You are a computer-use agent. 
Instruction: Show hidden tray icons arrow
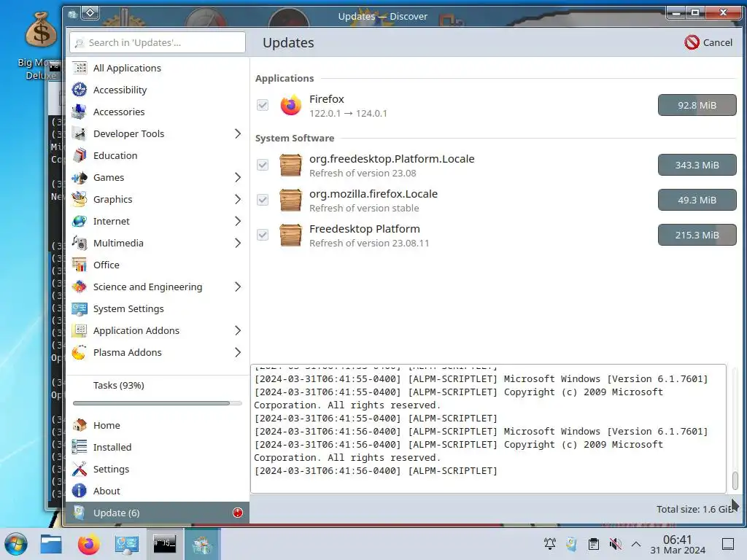pyautogui.click(x=636, y=544)
